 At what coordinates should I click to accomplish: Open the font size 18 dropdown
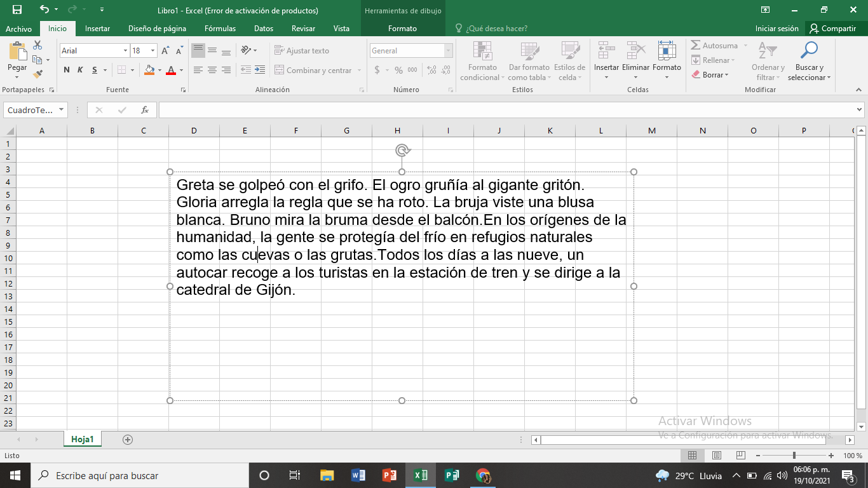pos(153,51)
